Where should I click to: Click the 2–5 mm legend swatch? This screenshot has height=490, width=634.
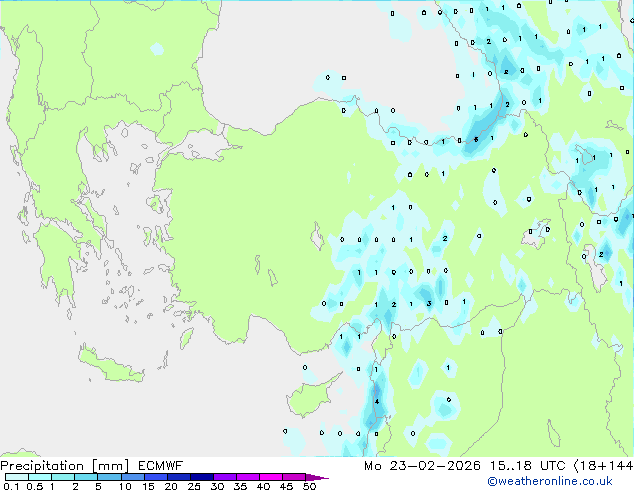click(x=86, y=477)
